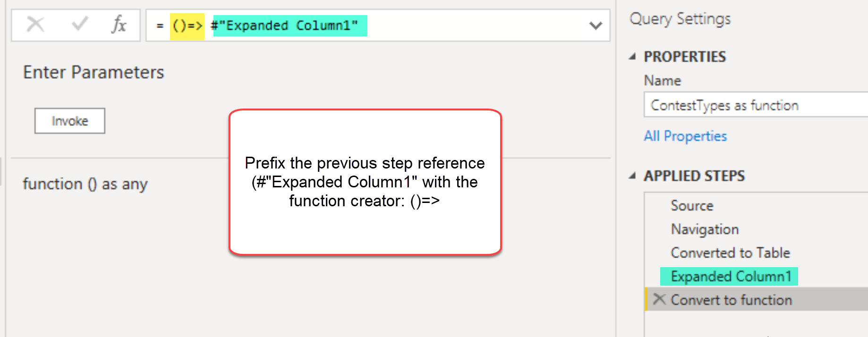Collapse the APPLIED STEPS section
Screen dimensions: 868x337
[632, 176]
